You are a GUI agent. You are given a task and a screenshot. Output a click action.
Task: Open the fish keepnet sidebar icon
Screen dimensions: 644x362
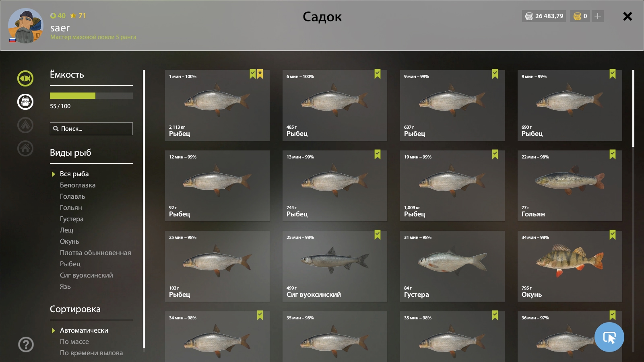tap(25, 78)
